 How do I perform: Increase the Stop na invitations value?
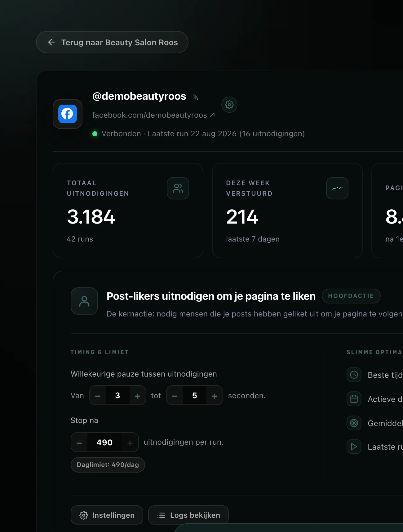130,443
